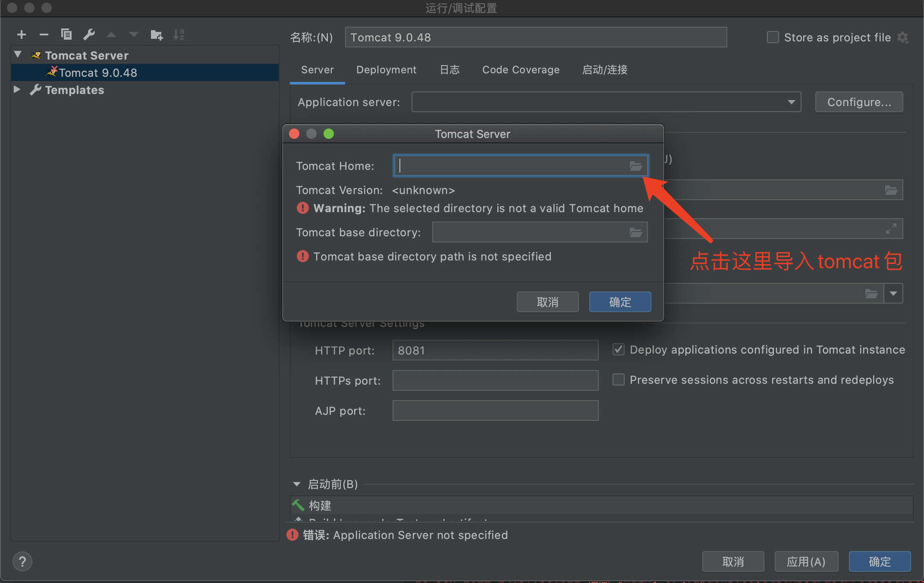
Task: Move configuration down arrow icon
Action: coord(134,34)
